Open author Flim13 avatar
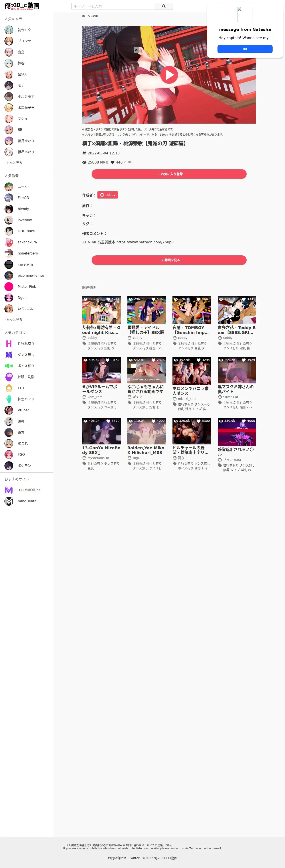 pos(9,198)
